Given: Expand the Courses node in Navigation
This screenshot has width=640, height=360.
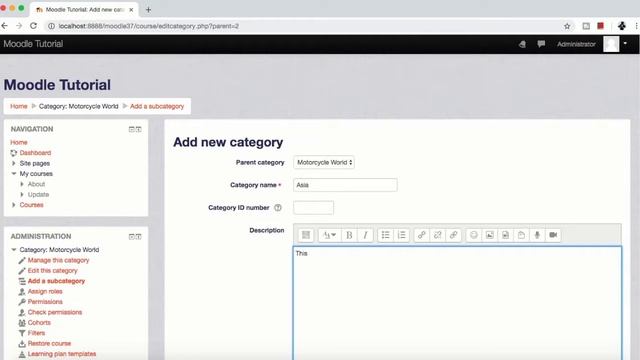Looking at the screenshot, I should pos(13,205).
